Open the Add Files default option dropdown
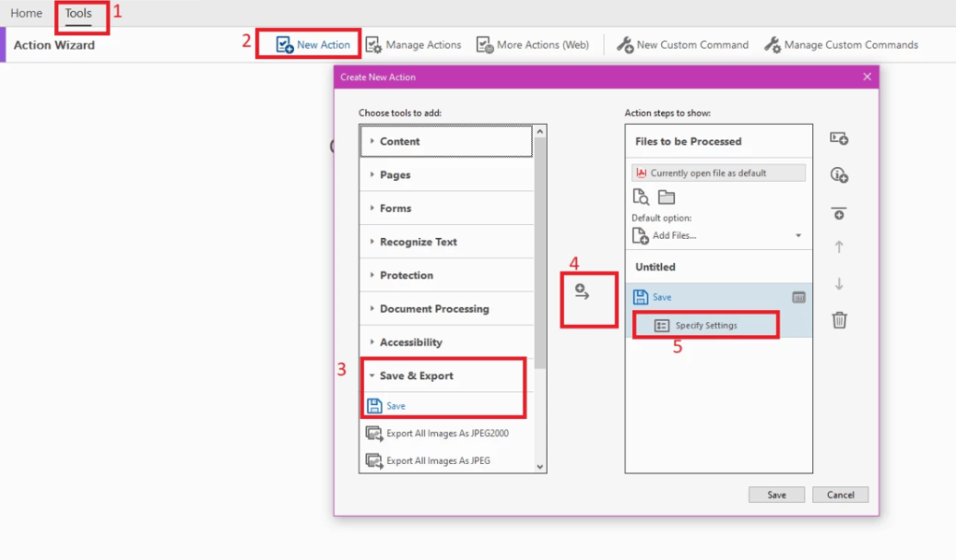 (x=799, y=235)
